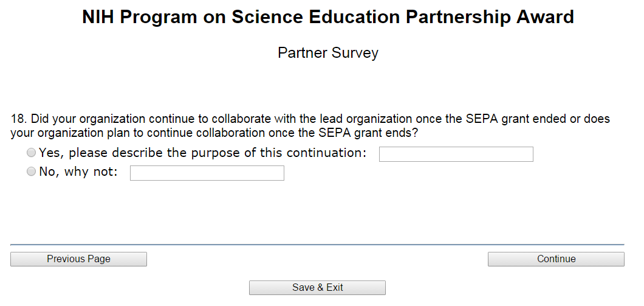The width and height of the screenshot is (644, 306).
Task: Choose the "No, why not" radio option
Action: click(32, 172)
